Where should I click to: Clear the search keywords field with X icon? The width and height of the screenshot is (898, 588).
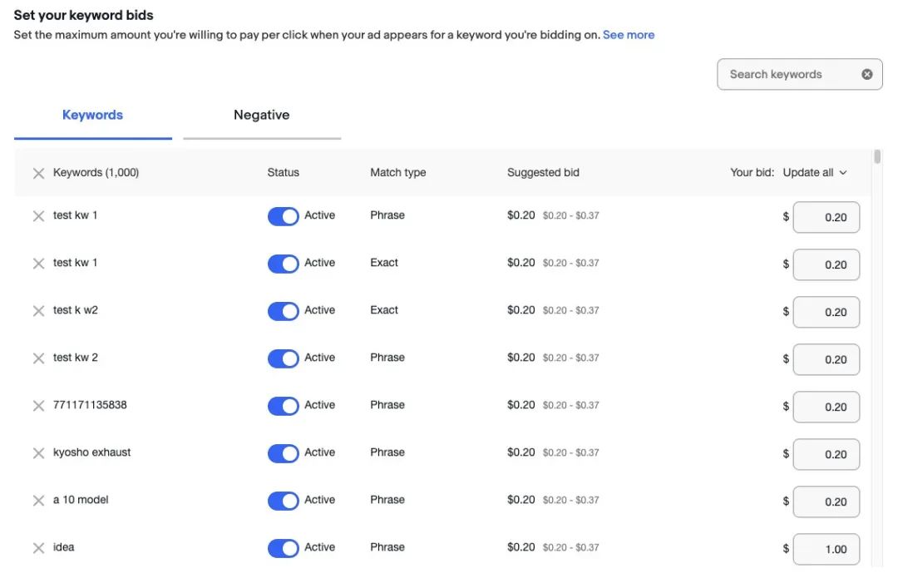(x=866, y=74)
